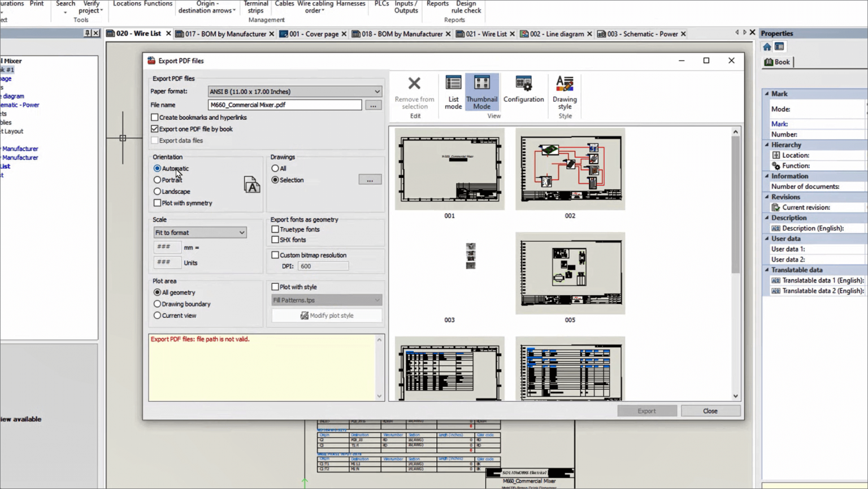Click the Function hierarchy icon
The height and width of the screenshot is (489, 868).
(776, 166)
